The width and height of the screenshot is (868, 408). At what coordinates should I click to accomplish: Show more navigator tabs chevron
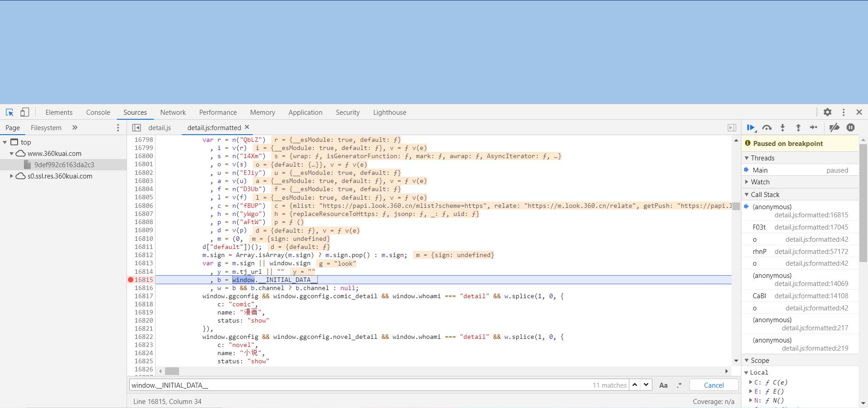75,127
